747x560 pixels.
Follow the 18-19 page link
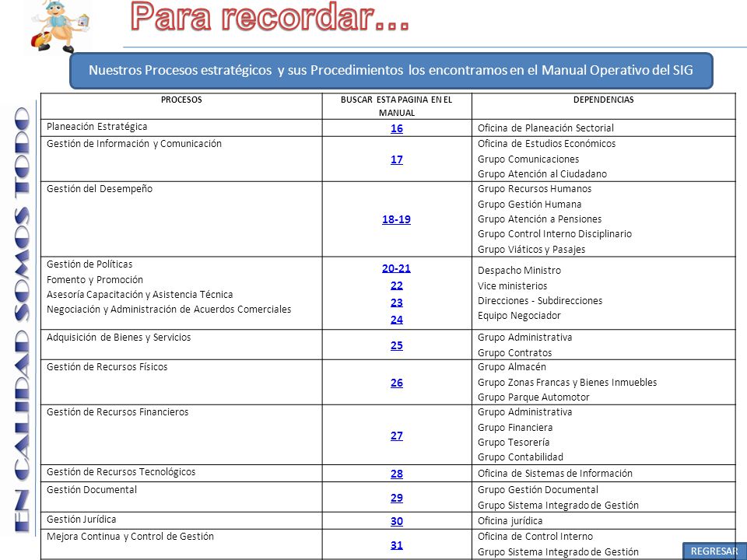396,219
